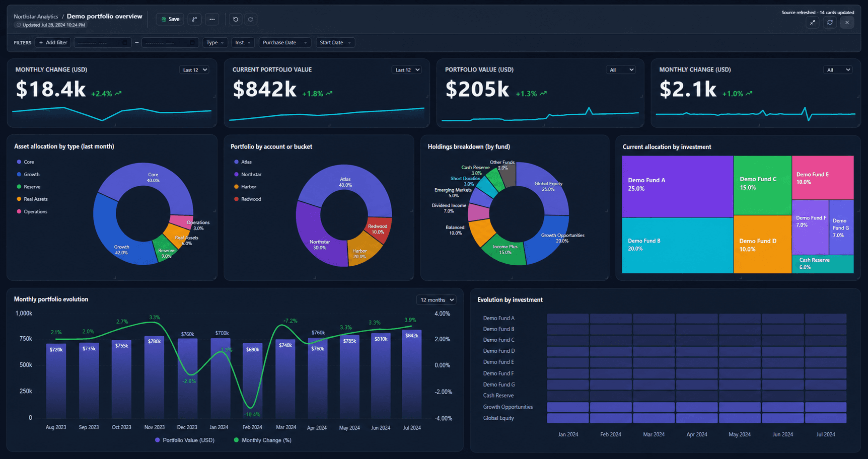868x459 pixels.
Task: Open the branch/version icon beside Save
Action: pyautogui.click(x=194, y=19)
